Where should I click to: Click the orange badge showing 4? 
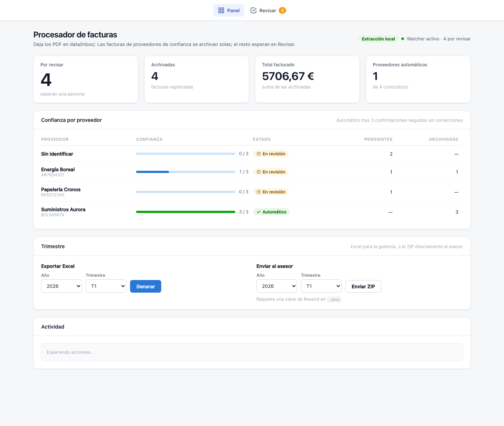click(282, 10)
